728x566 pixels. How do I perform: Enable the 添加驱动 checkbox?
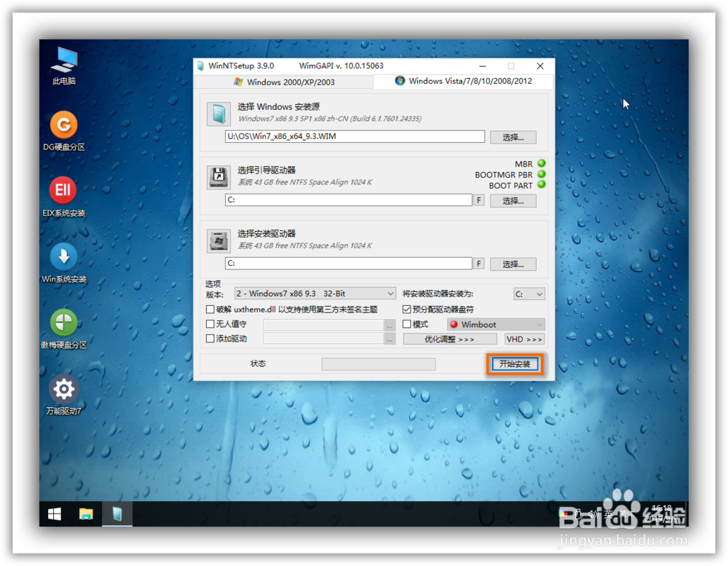210,339
